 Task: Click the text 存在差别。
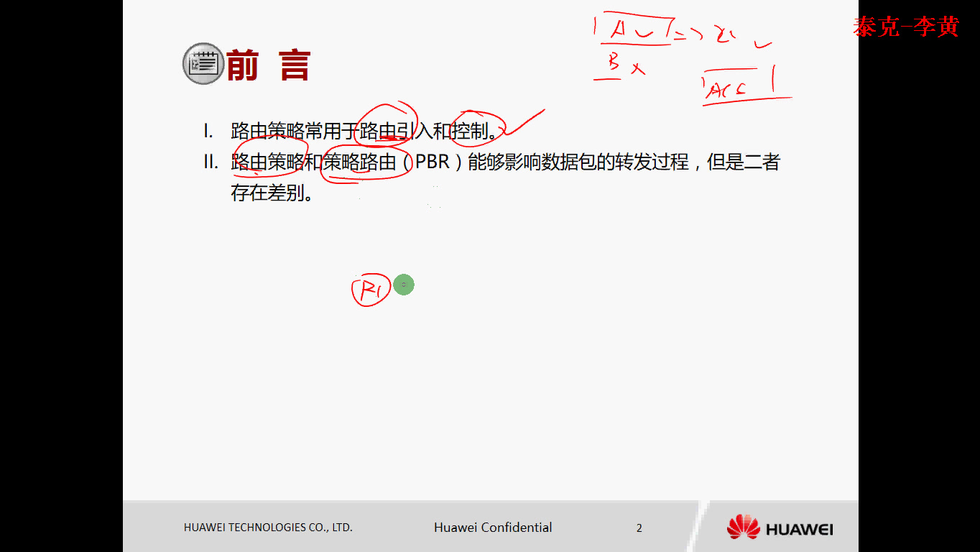point(272,193)
